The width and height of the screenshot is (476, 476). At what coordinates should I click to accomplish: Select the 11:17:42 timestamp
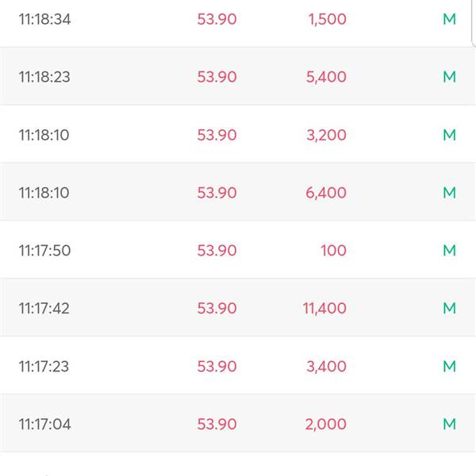point(44,309)
